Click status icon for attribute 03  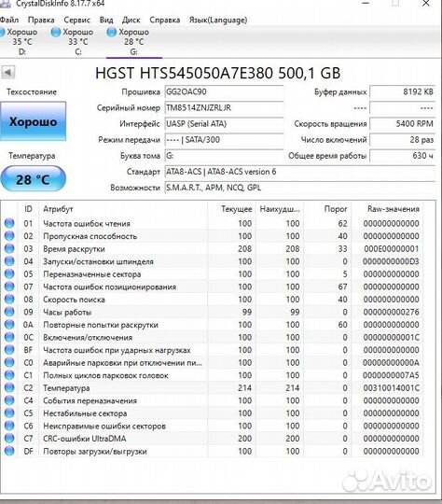[9, 249]
